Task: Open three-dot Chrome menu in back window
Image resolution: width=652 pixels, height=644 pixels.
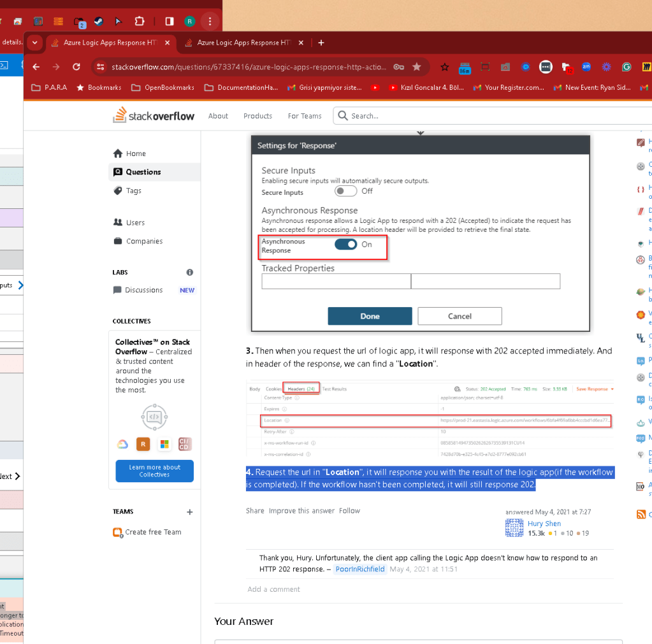Action: point(210,21)
